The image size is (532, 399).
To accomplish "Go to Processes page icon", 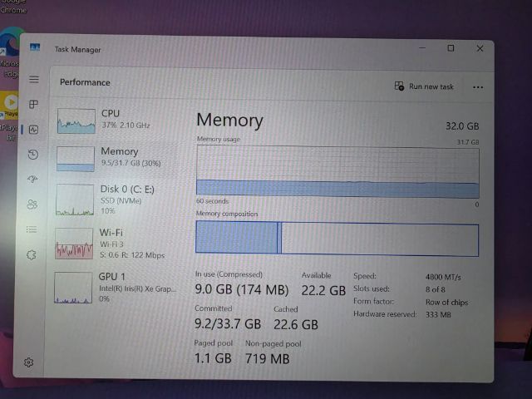I will click(33, 105).
